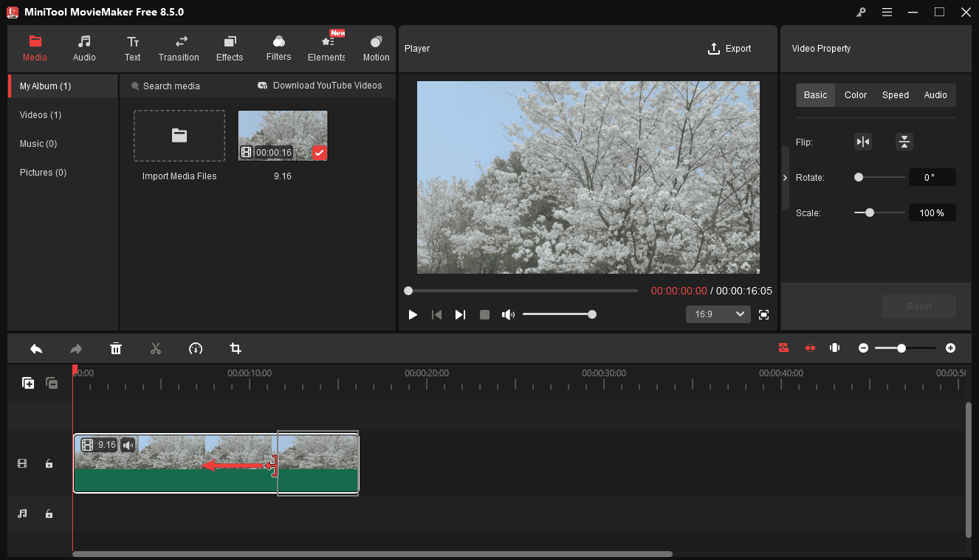Open the speed controller tool

[x=195, y=348]
